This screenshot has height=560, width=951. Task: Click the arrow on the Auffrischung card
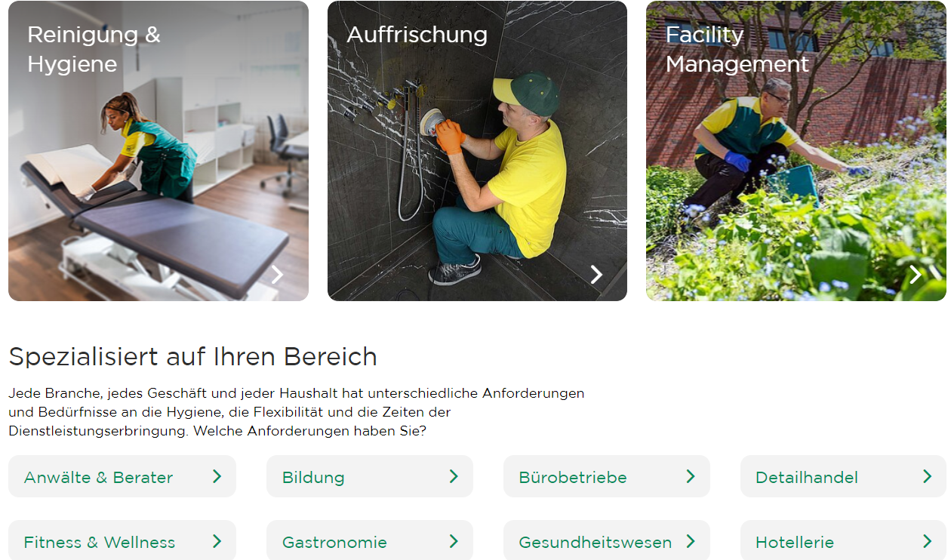tap(596, 274)
